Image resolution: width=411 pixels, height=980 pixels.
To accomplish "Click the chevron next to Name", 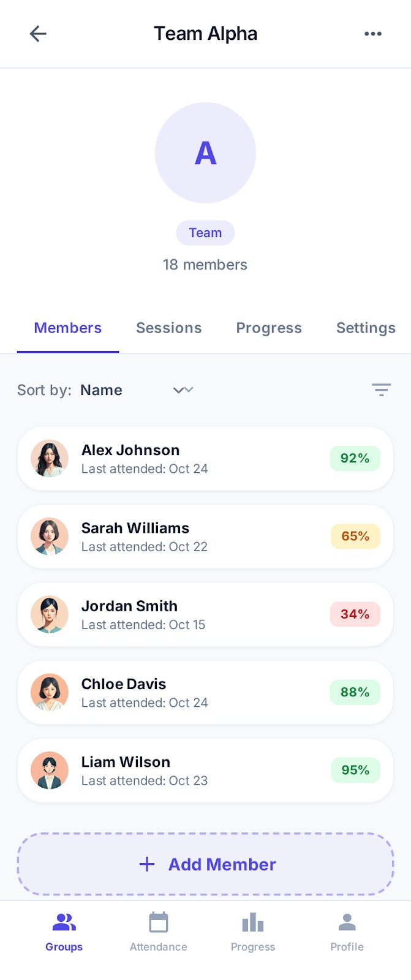I will pos(182,390).
